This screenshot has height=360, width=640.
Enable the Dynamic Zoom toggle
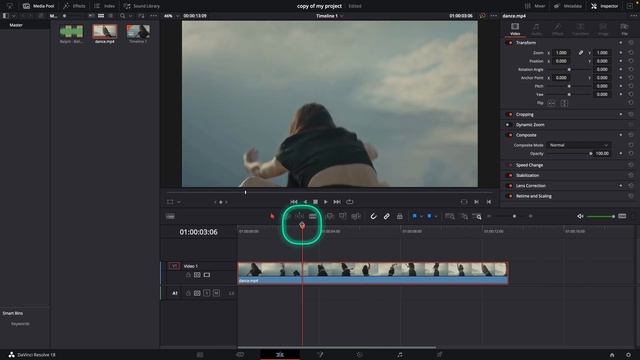(x=509, y=124)
